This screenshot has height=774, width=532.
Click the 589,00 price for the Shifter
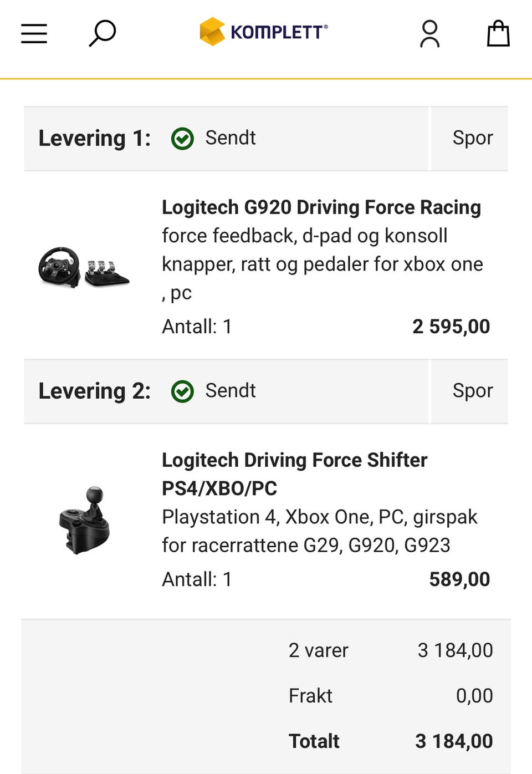point(459,579)
